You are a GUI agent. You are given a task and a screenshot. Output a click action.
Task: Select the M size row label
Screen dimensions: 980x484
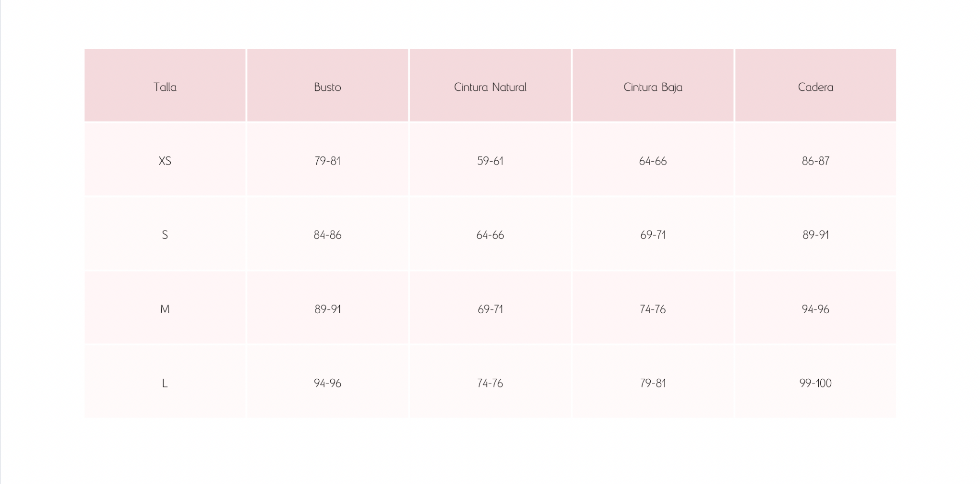point(165,309)
